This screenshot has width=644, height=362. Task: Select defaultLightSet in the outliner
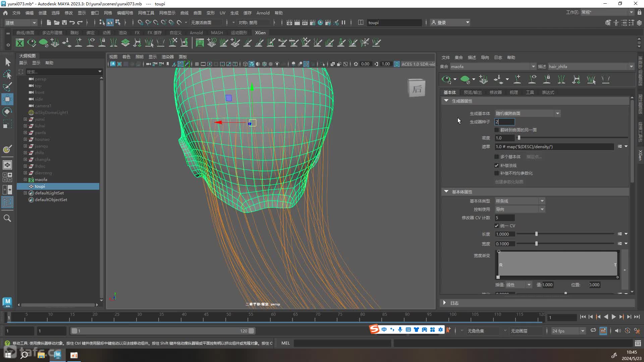[49, 193]
